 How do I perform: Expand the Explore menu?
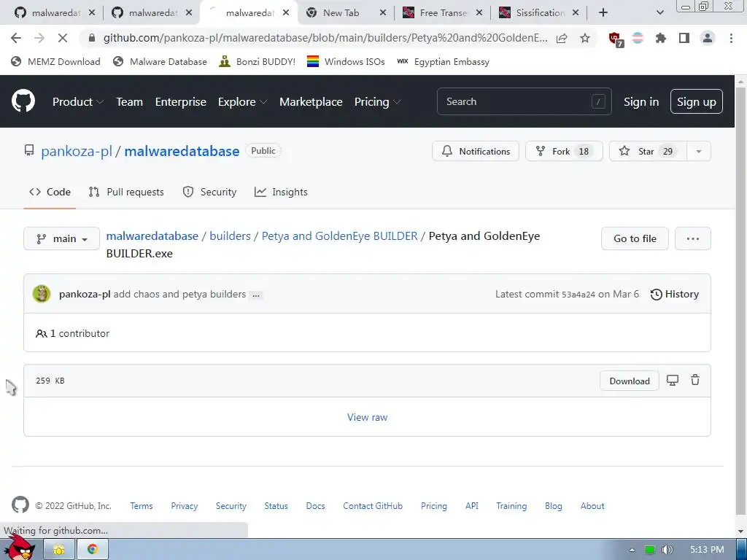tap(242, 101)
